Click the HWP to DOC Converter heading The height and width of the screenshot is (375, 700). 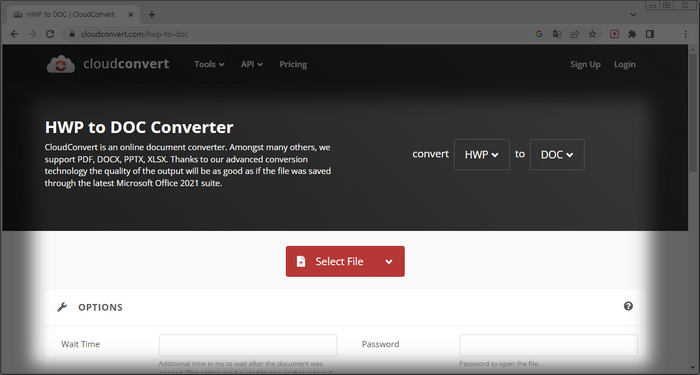pos(139,127)
